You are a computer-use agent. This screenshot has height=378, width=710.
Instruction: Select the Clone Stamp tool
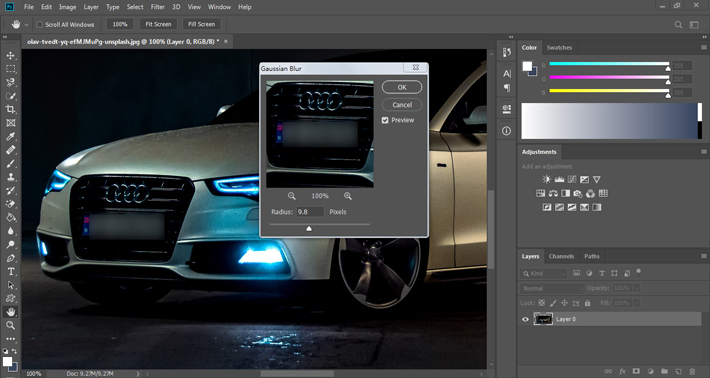10,177
